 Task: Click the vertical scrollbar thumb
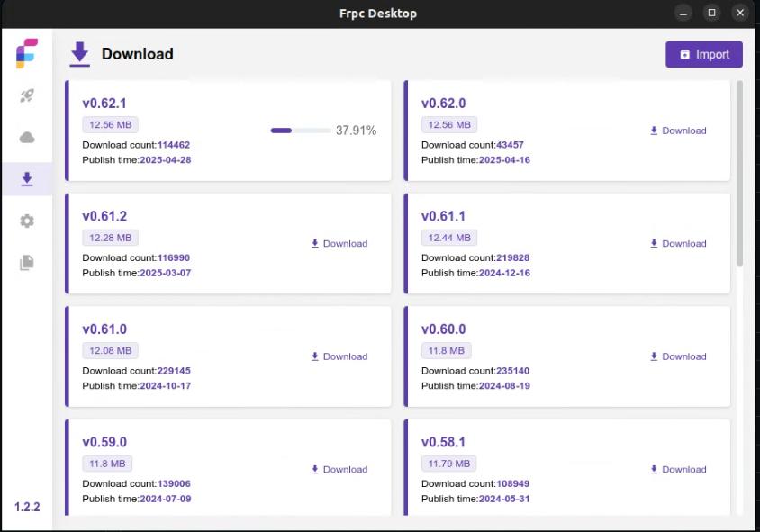pos(739,174)
